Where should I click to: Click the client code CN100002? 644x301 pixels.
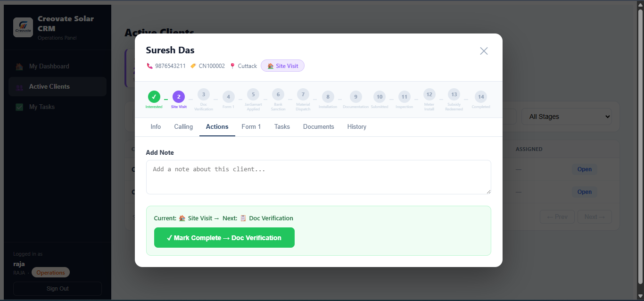click(212, 66)
